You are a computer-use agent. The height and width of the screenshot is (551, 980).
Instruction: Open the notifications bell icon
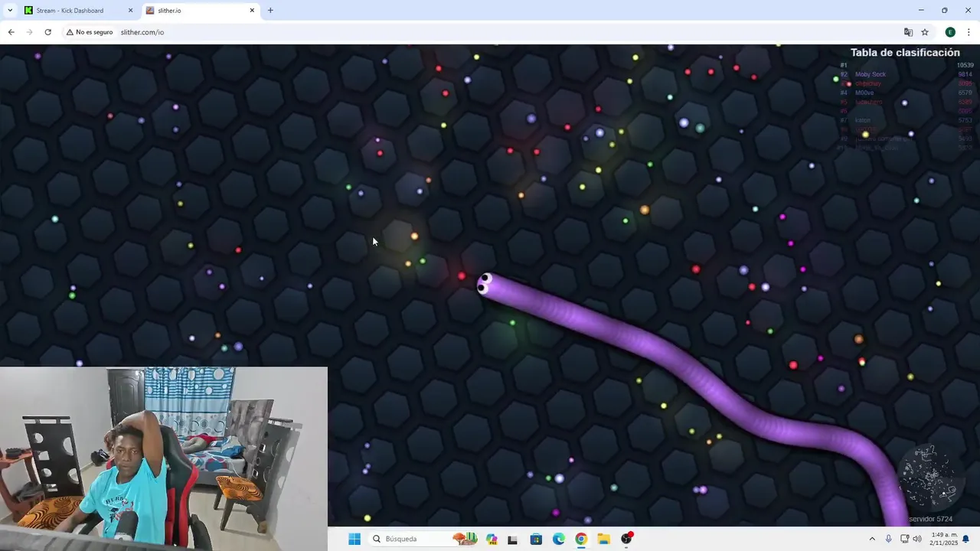[966, 539]
